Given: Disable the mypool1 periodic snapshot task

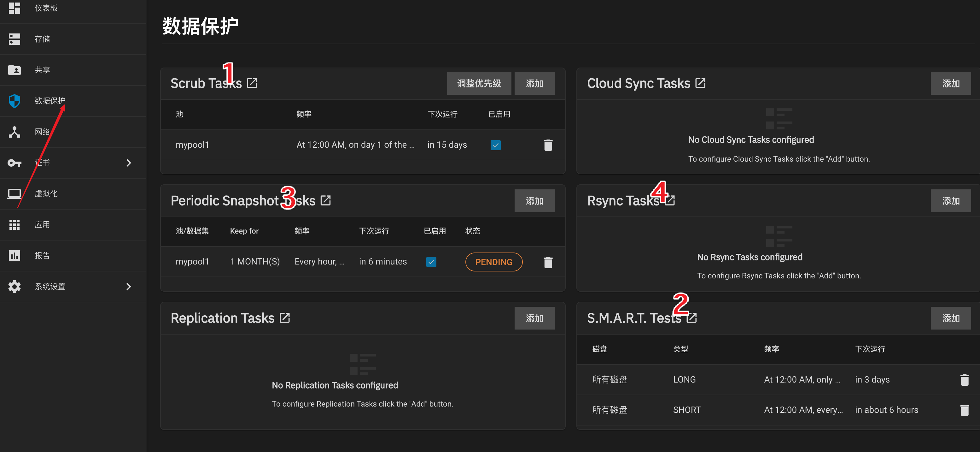Looking at the screenshot, I should click(x=431, y=262).
